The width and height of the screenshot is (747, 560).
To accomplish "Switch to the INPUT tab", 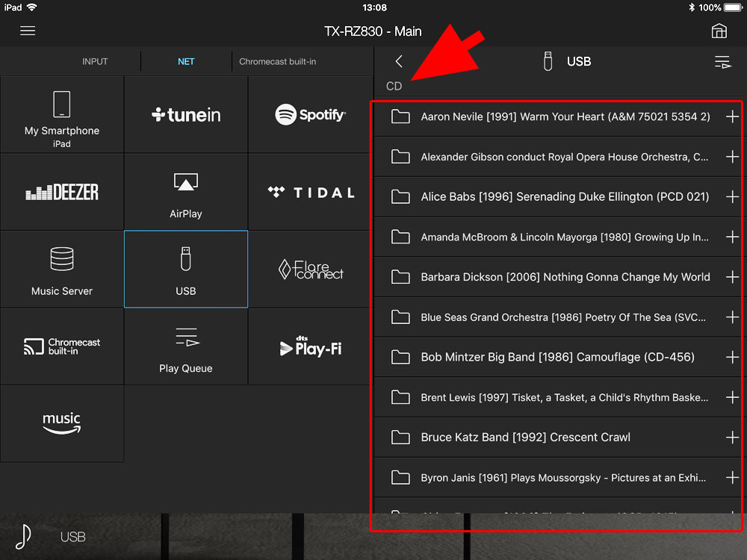I will point(95,61).
